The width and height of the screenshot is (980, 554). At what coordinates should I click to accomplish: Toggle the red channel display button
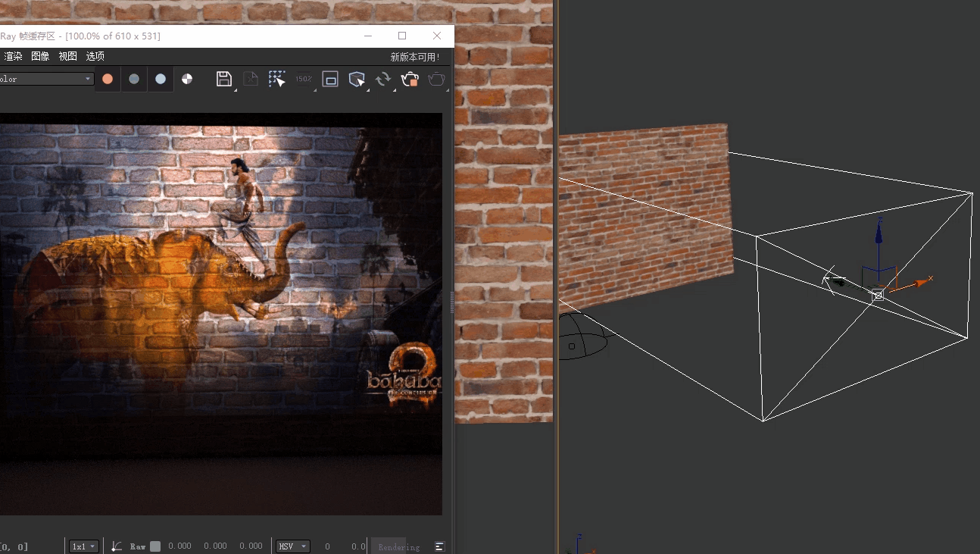pyautogui.click(x=108, y=79)
